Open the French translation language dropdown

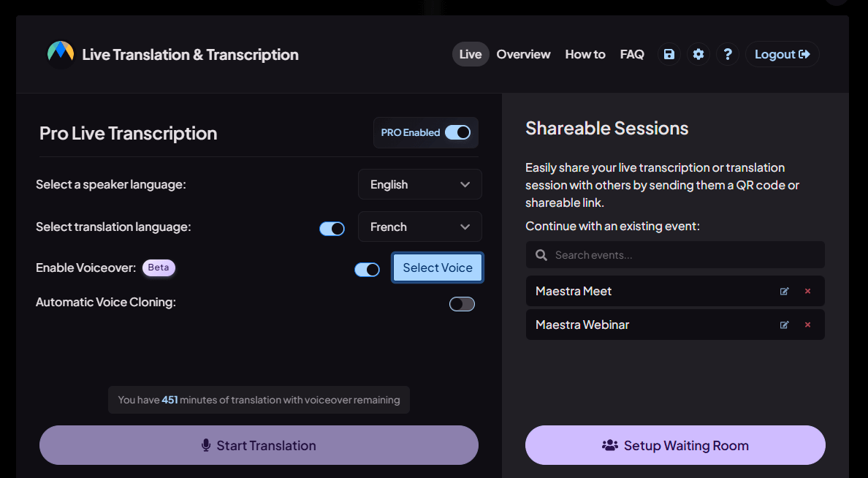[420, 227]
